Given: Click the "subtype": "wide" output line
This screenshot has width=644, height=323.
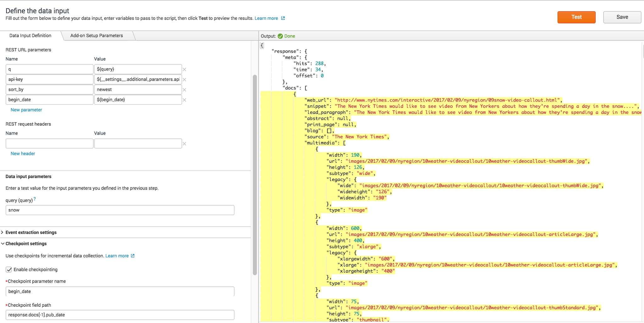Looking at the screenshot, I should (351, 173).
